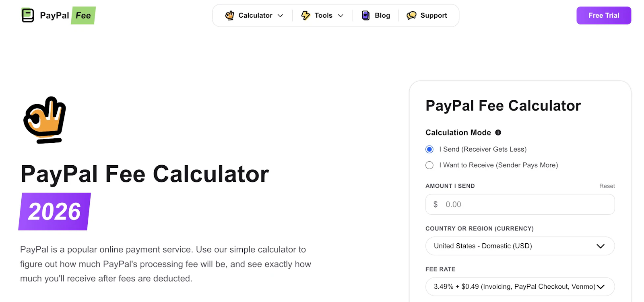644x302 pixels.
Task: Open the Blog page
Action: pos(382,15)
